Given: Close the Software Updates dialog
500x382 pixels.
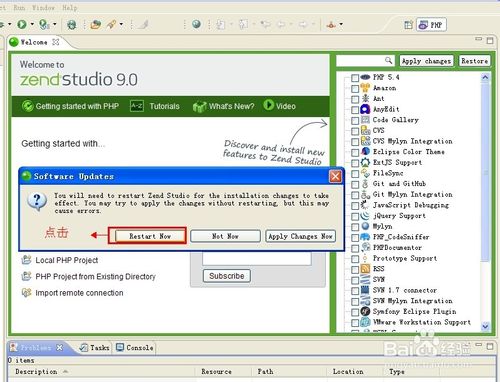Looking at the screenshot, I should coord(335,176).
